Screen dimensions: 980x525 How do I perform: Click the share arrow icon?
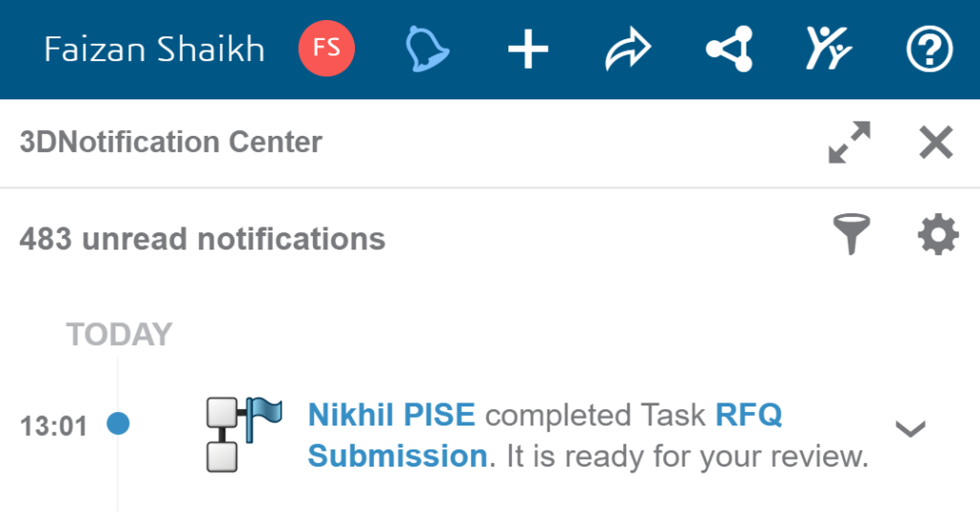tap(628, 49)
